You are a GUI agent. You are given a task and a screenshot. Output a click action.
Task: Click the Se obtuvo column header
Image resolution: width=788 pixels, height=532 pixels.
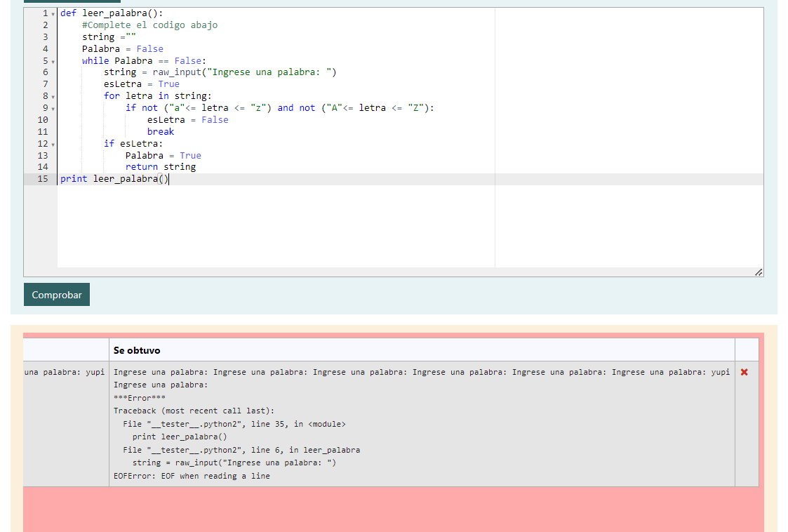(137, 350)
